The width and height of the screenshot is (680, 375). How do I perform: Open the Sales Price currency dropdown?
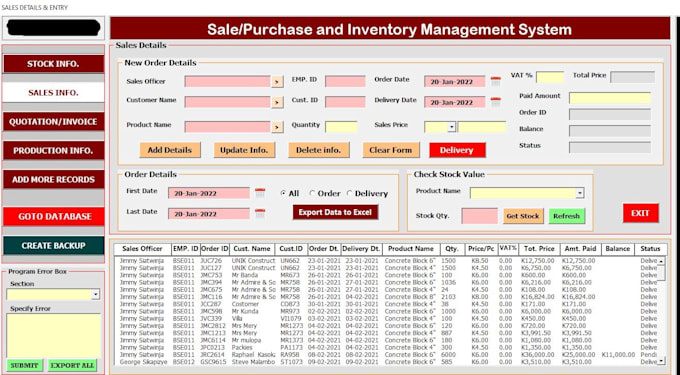[x=451, y=127]
